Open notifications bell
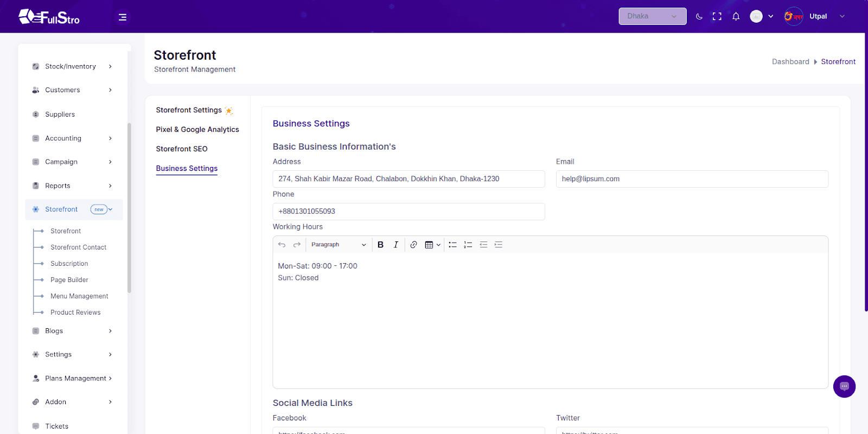 736,16
